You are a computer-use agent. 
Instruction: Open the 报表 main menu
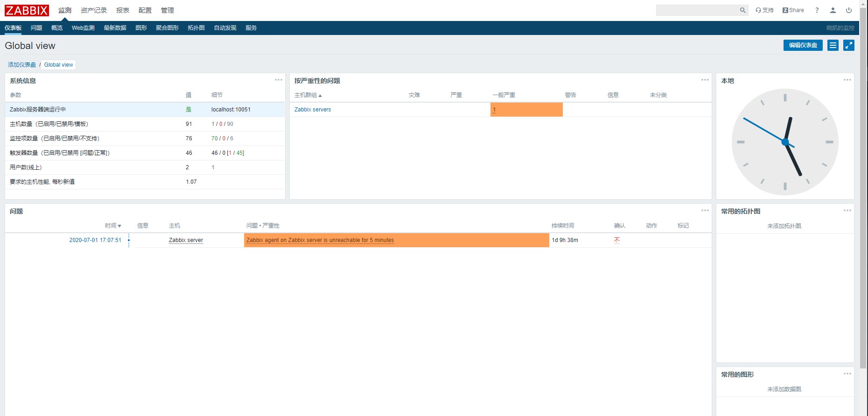click(x=123, y=10)
